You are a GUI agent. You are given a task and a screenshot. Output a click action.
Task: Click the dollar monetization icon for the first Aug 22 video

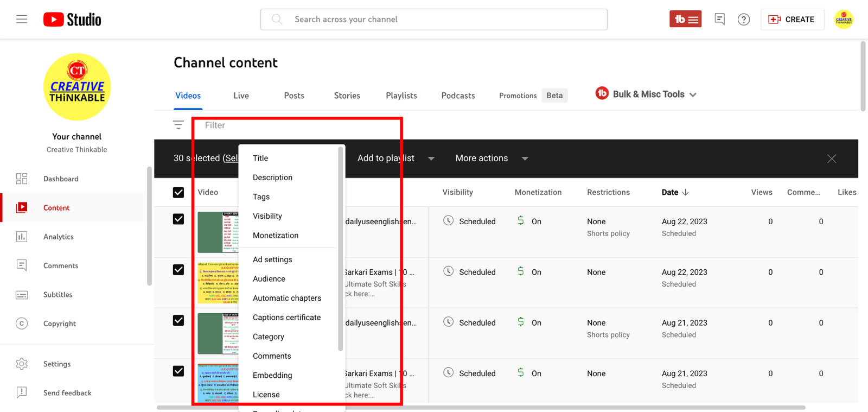521,220
